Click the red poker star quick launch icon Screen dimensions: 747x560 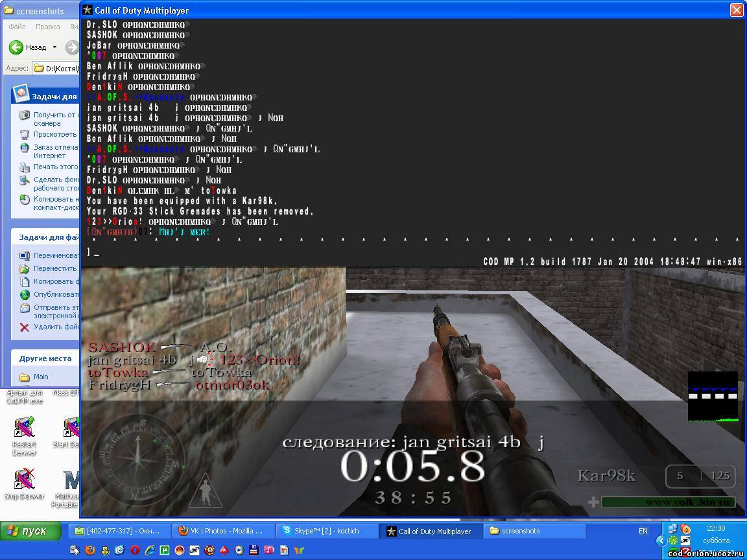click(x=224, y=550)
